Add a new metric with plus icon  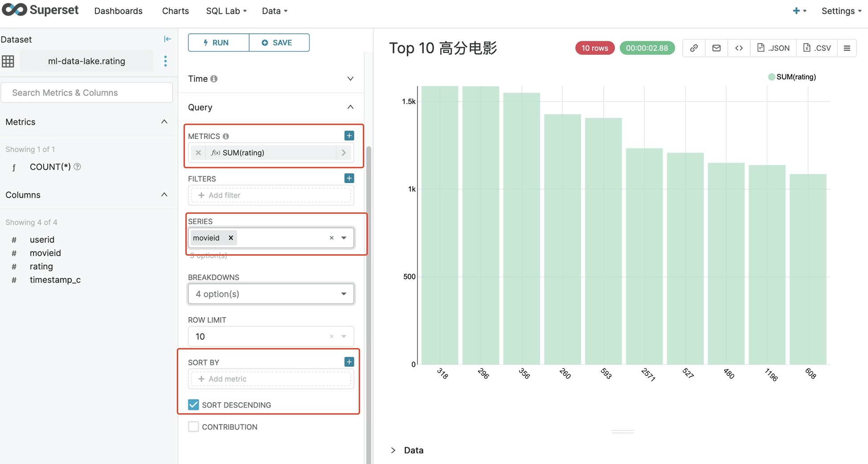(349, 135)
